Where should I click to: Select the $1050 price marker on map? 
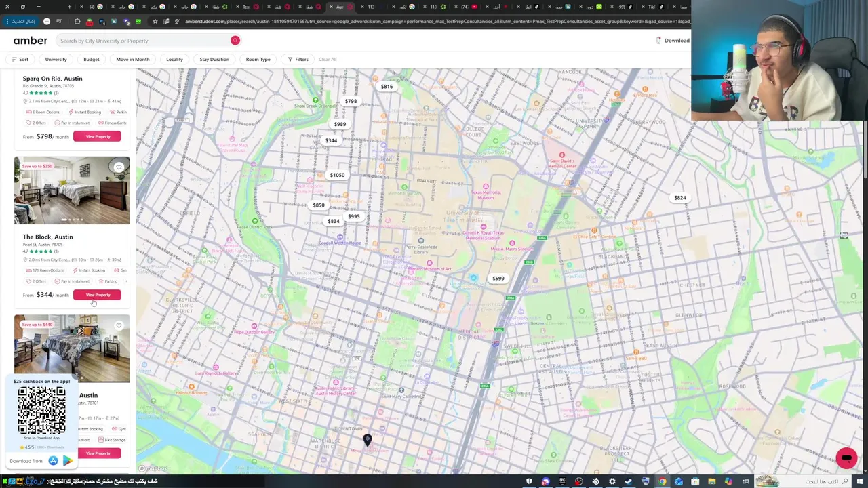tap(337, 175)
